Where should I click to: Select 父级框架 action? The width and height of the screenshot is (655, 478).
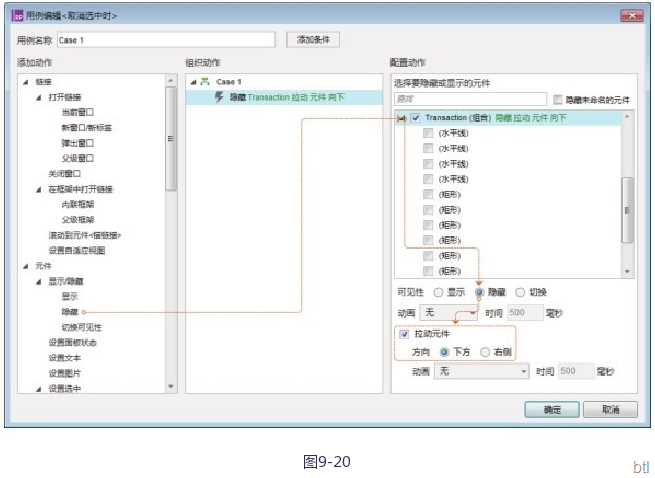click(78, 219)
